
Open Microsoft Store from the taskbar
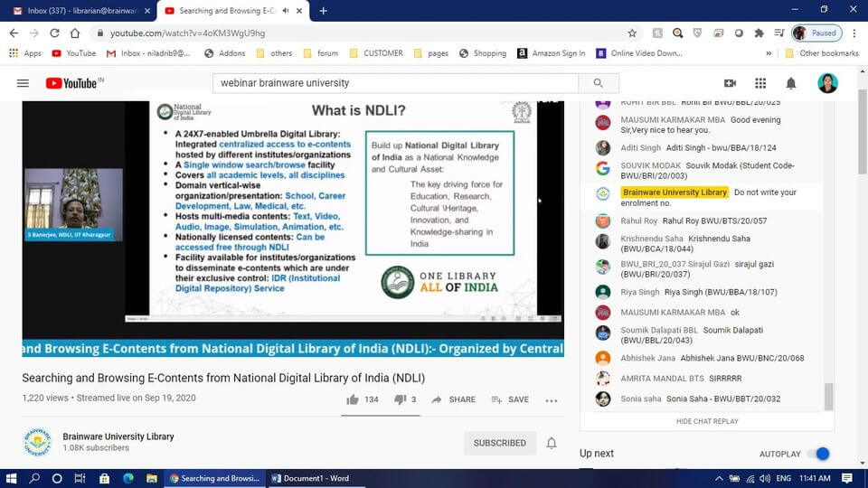point(104,478)
